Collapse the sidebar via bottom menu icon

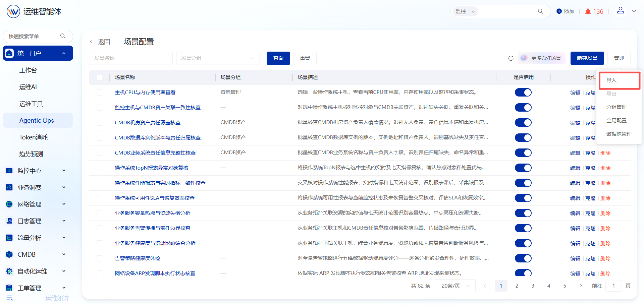point(9,298)
